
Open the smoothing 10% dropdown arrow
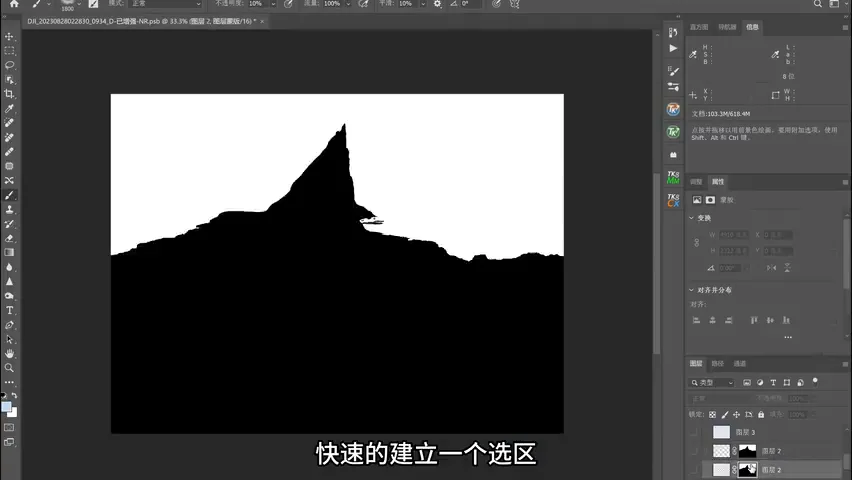pos(423,4)
